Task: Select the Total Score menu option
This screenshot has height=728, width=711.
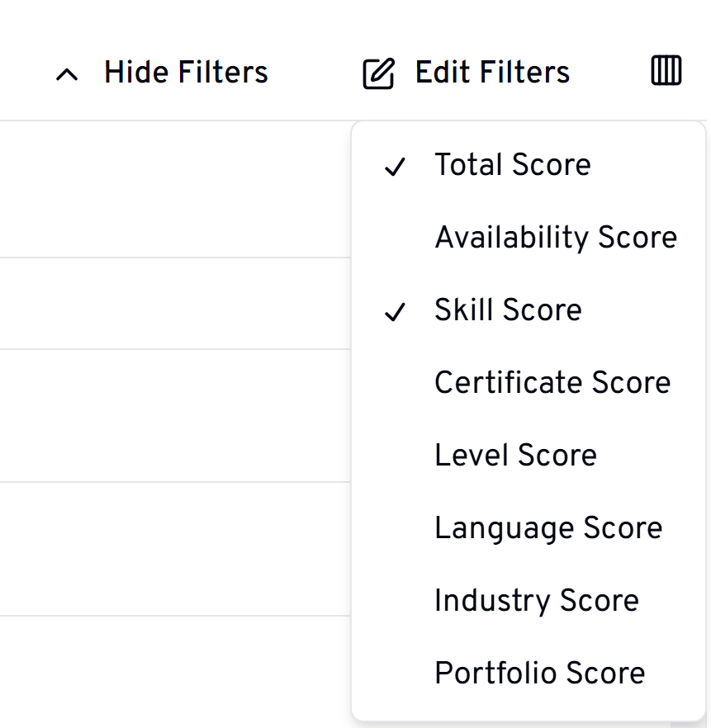Action: click(513, 165)
